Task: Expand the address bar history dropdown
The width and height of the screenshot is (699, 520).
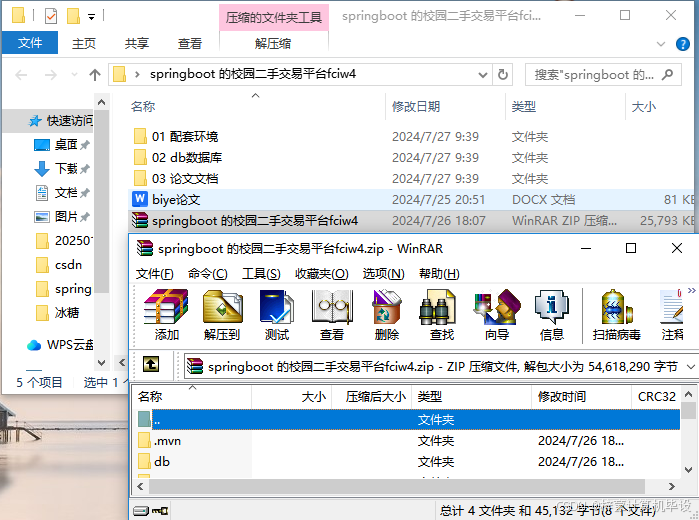Action: tap(482, 74)
